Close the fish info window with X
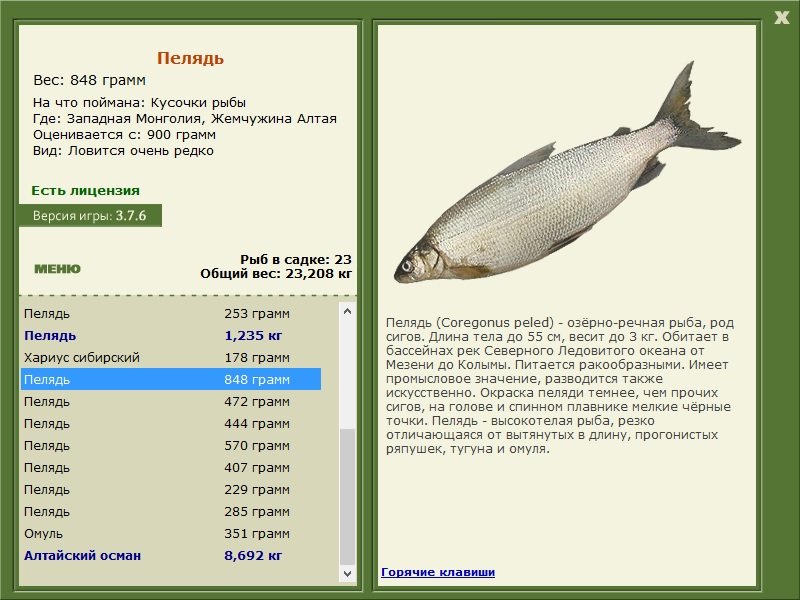The image size is (800, 600). tap(782, 18)
